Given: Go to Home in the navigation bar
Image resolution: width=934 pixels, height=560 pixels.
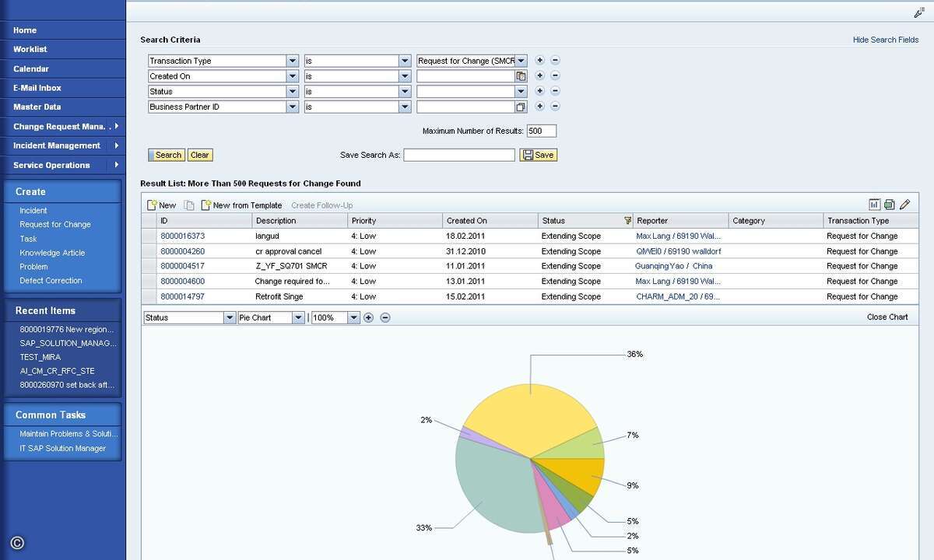Looking at the screenshot, I should 25,30.
